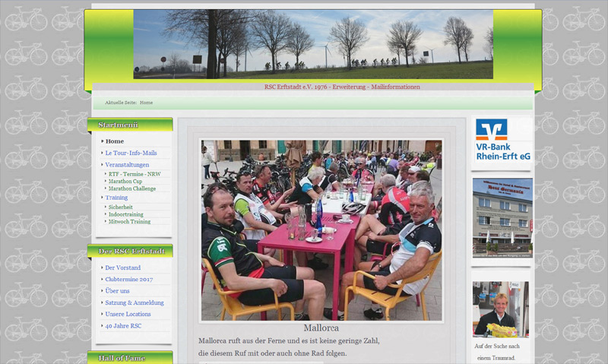
Task: Open the Sicherheit training page
Action: (x=121, y=207)
